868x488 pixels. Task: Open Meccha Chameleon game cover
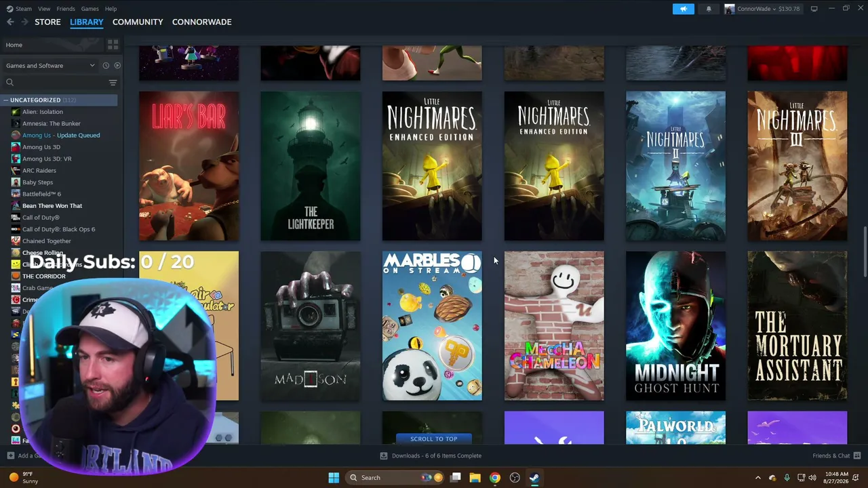pyautogui.click(x=554, y=326)
